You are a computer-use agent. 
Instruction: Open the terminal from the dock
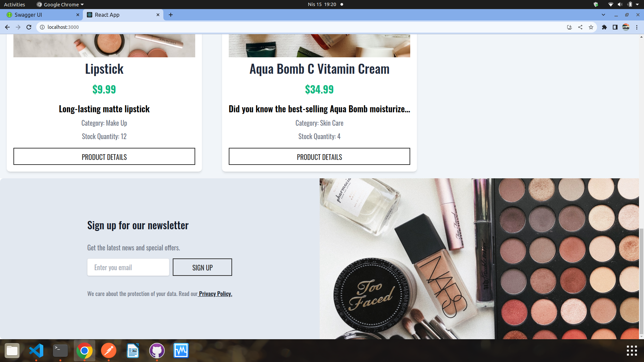pyautogui.click(x=60, y=351)
